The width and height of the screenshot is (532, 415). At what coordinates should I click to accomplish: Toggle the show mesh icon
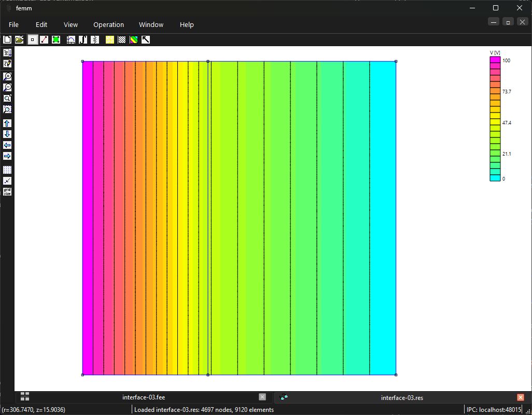(109, 40)
